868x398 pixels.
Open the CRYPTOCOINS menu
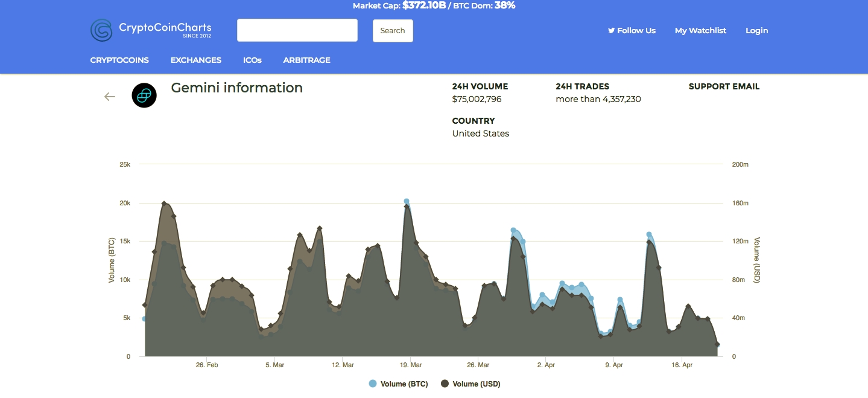(x=119, y=60)
